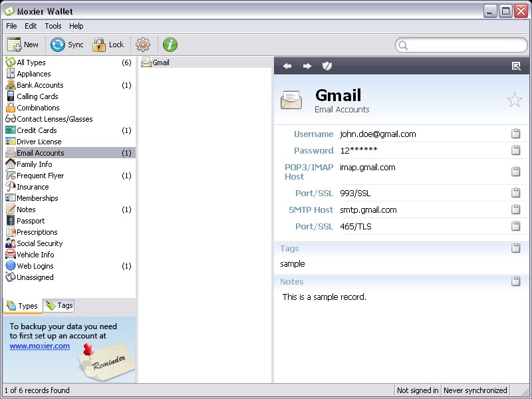Select the Calling Cards category
The width and height of the screenshot is (532, 399).
69,96
